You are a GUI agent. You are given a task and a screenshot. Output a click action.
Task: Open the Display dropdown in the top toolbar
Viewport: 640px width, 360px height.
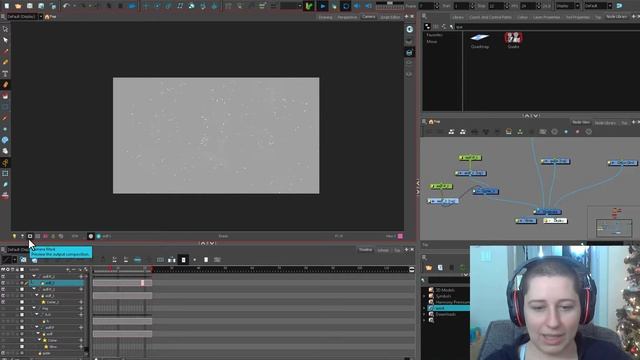[x=568, y=6]
